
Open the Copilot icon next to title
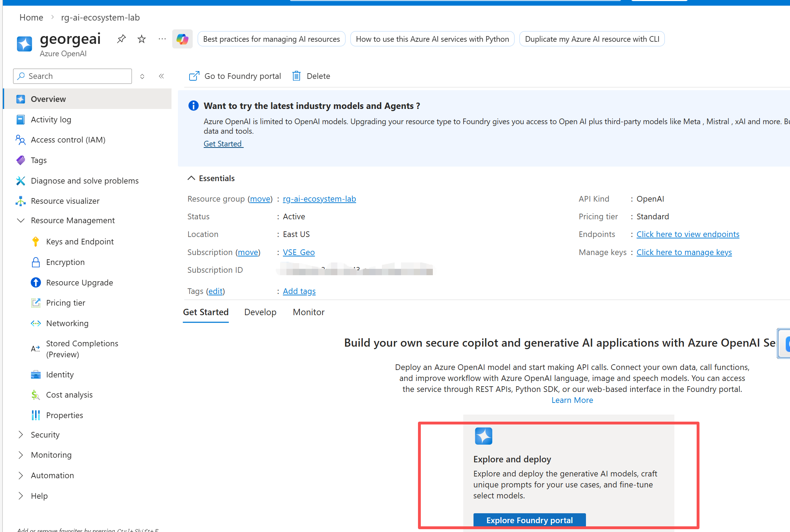(x=182, y=39)
